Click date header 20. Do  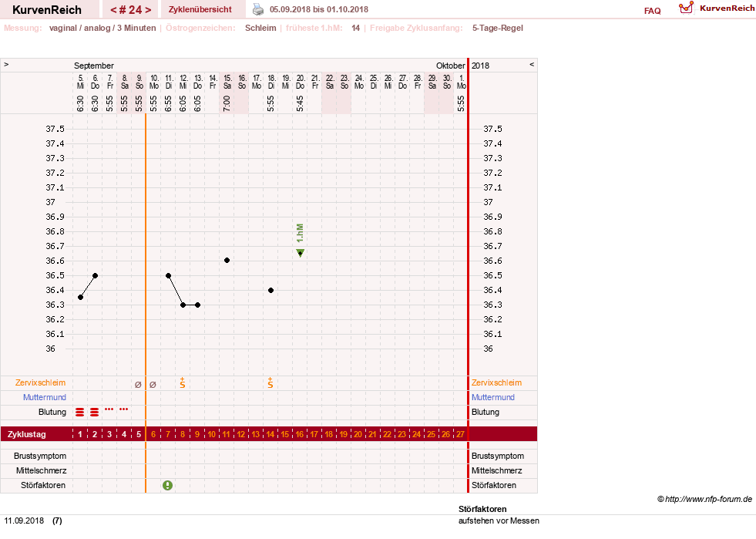coord(300,82)
